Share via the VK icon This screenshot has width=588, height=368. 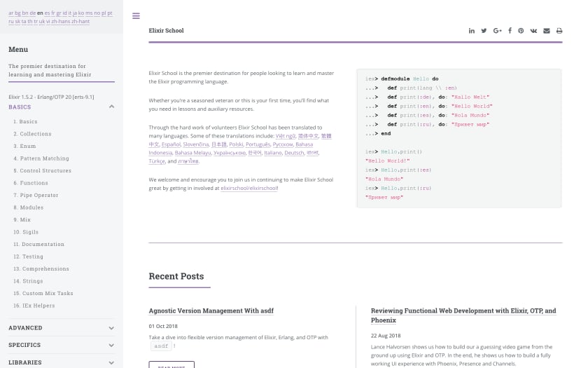point(533,31)
